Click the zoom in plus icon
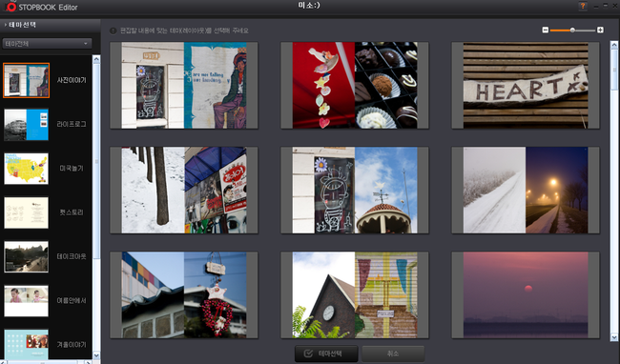 click(x=600, y=30)
